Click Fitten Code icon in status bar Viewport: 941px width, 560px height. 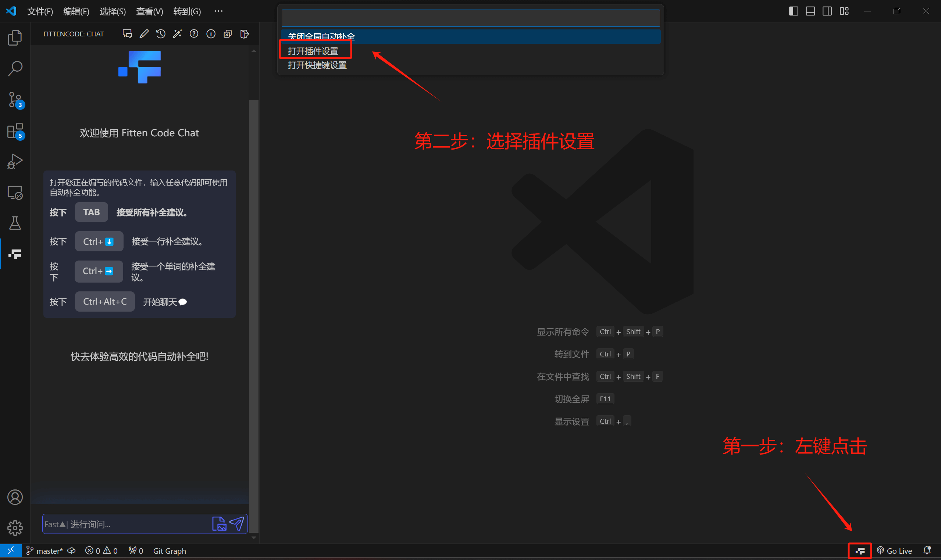859,550
